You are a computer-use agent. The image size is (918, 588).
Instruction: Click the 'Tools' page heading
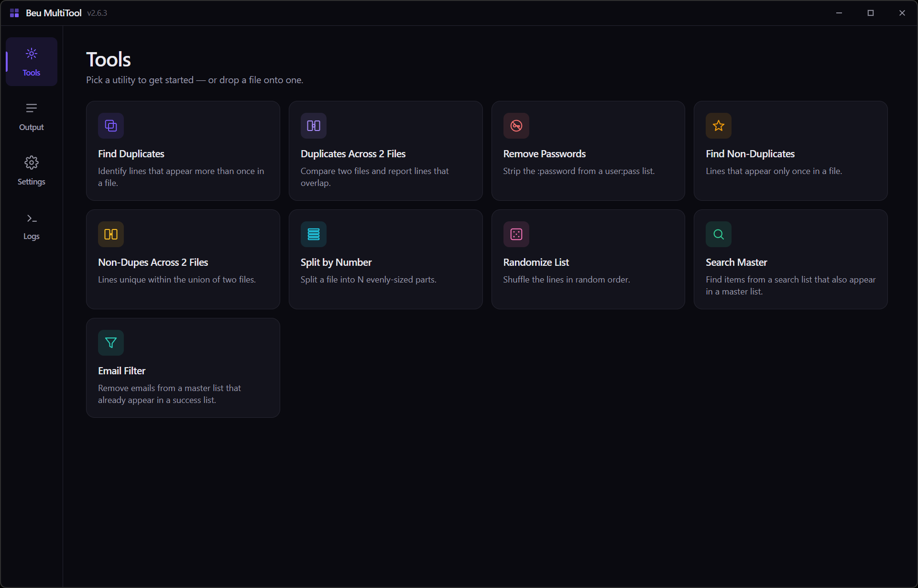[x=109, y=60]
